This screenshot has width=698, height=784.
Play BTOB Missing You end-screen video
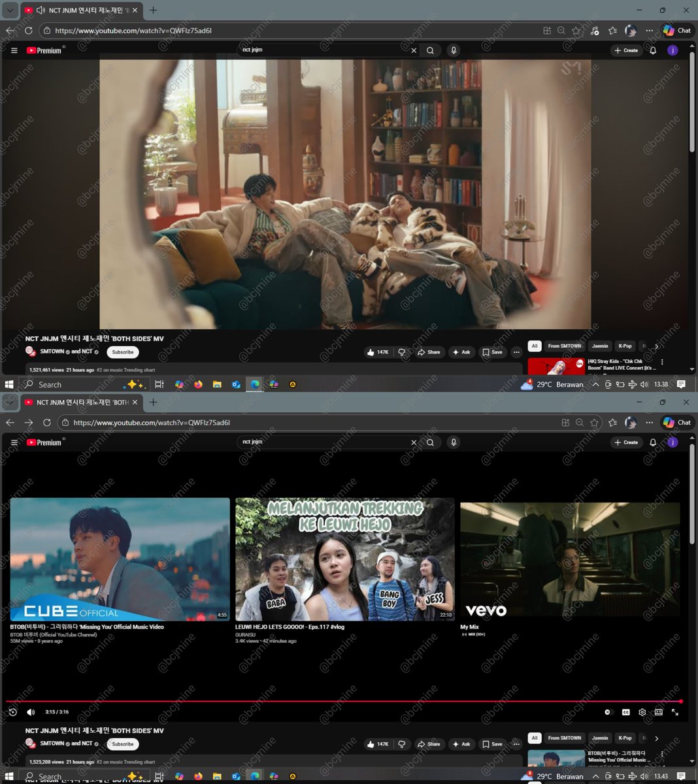pos(120,559)
